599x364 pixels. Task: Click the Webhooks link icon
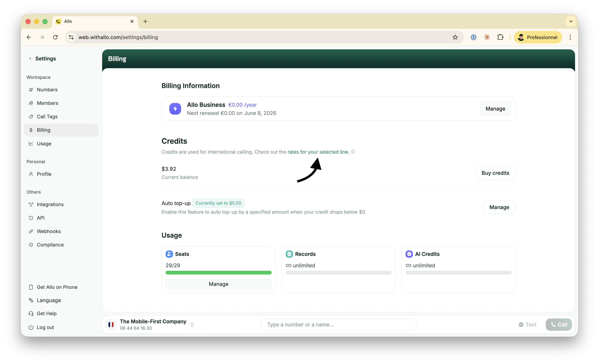[31, 231]
